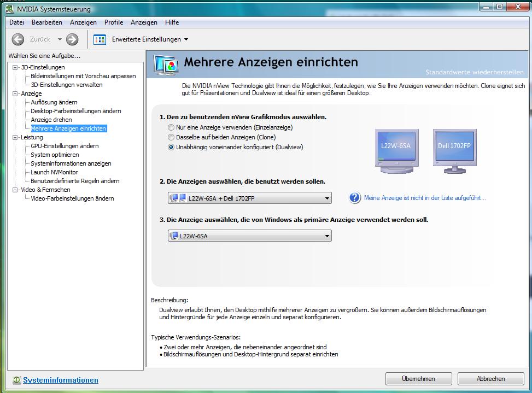Click Meine Anzeige ist nicht in der Liste aufgeführt
The width and height of the screenshot is (532, 393).
[425, 198]
